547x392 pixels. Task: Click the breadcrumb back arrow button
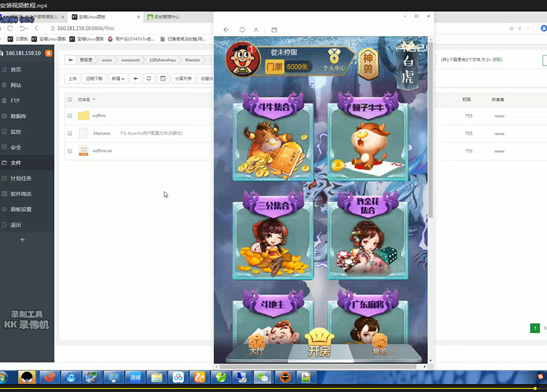(x=70, y=60)
